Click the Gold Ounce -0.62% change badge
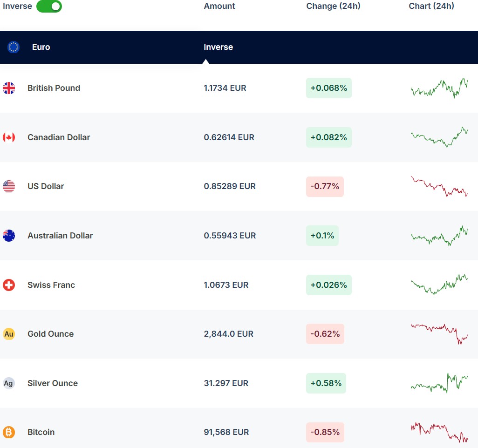The image size is (478, 448). (325, 334)
